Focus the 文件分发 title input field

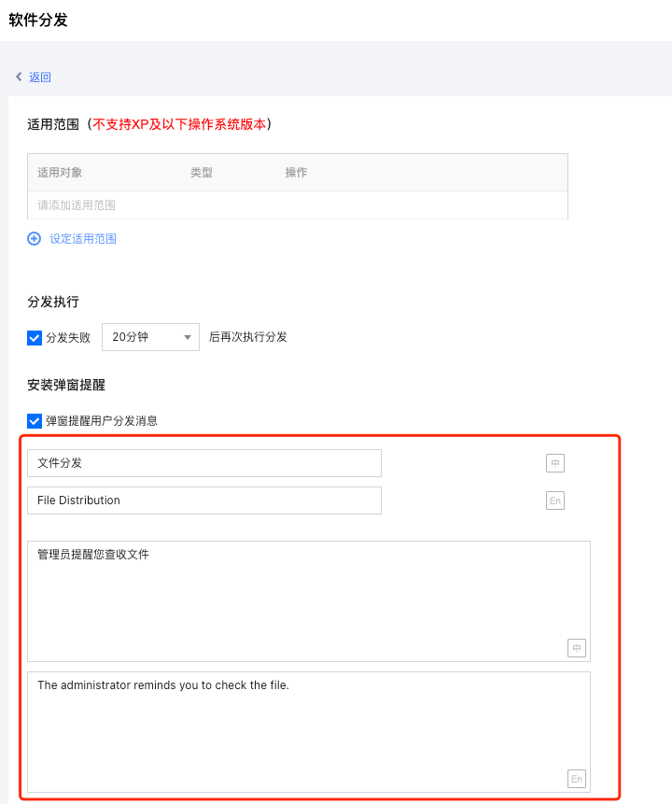204,463
